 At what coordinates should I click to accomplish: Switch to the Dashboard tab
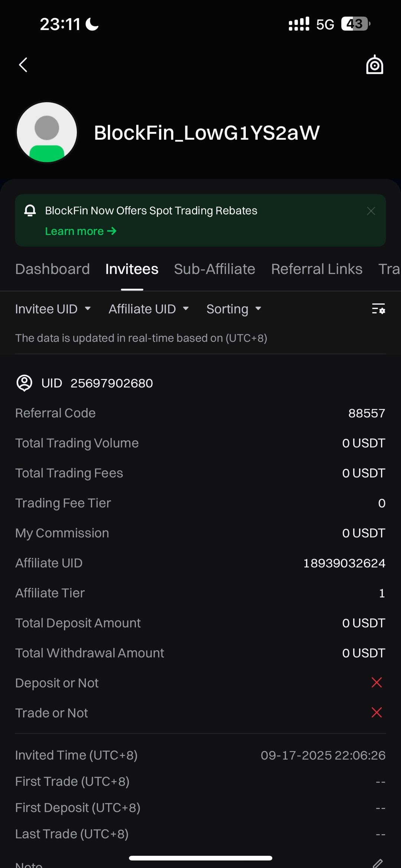point(52,269)
